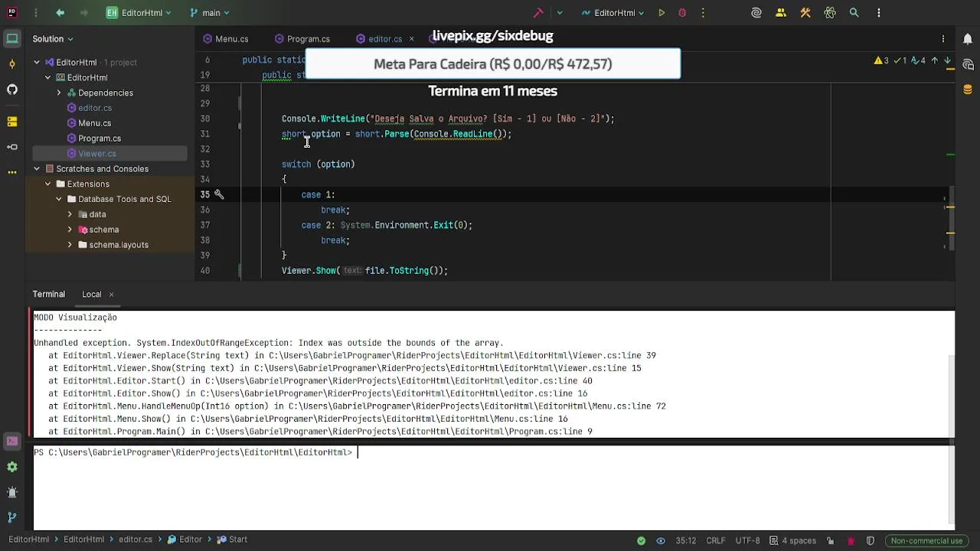Select Program.cs in solution tree

[x=100, y=139]
